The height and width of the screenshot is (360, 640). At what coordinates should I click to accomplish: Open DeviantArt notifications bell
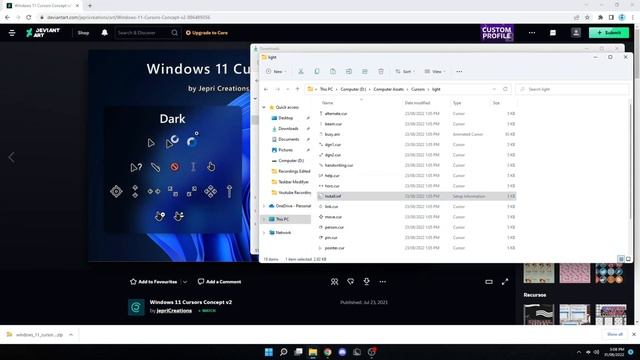pos(104,33)
